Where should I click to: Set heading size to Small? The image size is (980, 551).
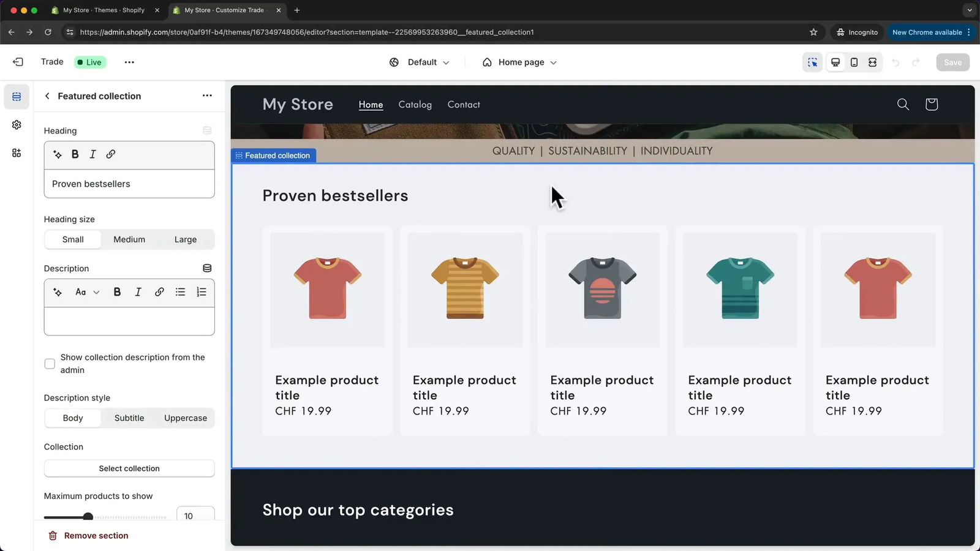(73, 239)
